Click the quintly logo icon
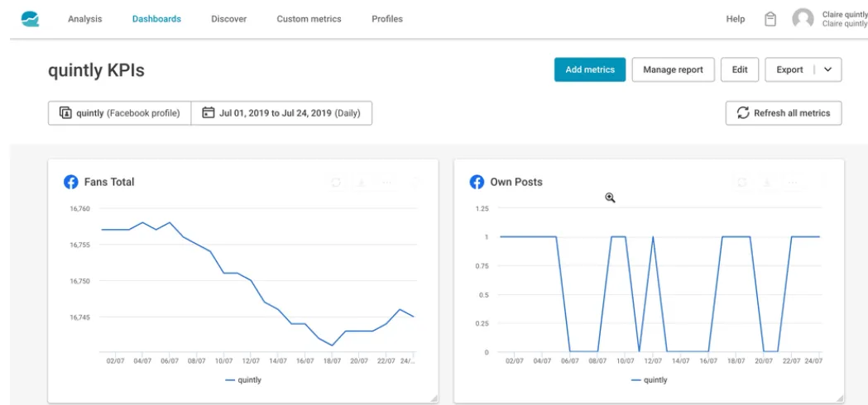This screenshot has width=868, height=405. coord(30,19)
